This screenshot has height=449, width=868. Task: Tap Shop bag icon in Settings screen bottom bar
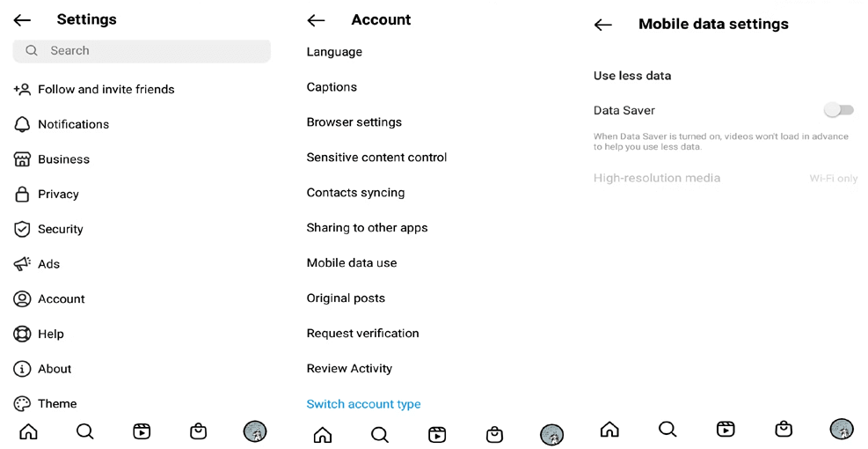point(198,431)
